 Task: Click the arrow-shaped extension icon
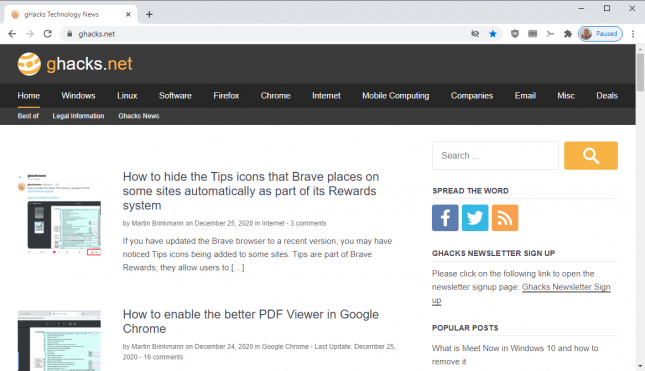[x=550, y=34]
